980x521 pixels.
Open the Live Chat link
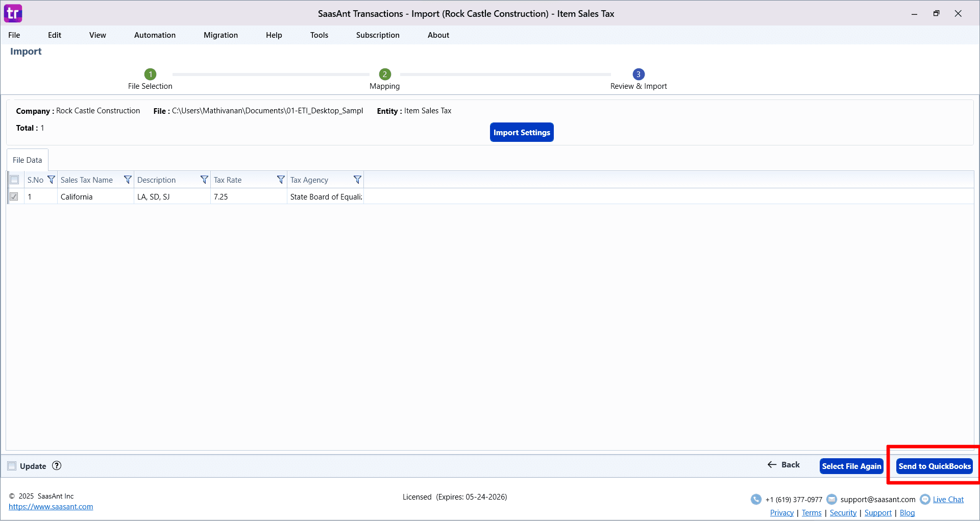click(948, 500)
